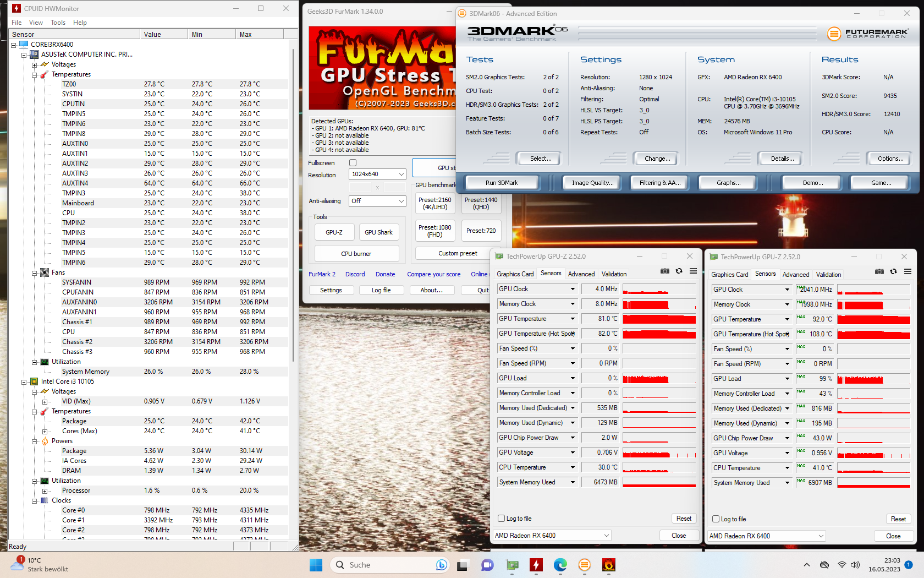Click the Run 3DMark button
The image size is (924, 578).
502,183
